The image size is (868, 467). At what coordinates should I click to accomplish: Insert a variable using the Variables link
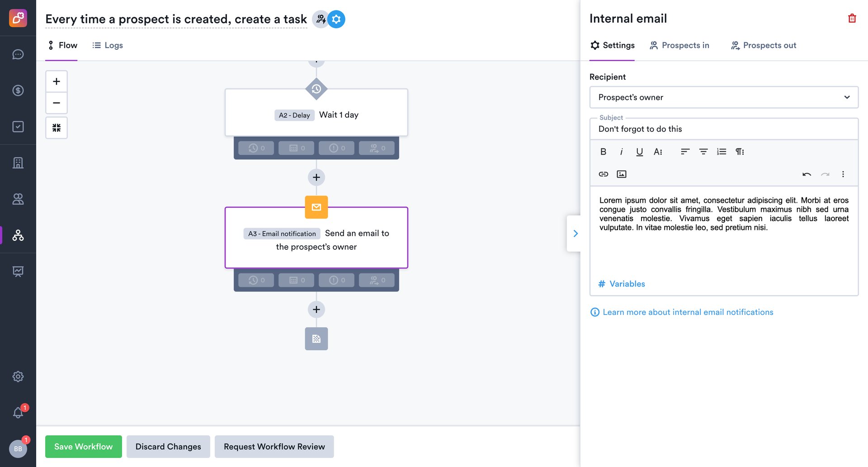(x=627, y=284)
